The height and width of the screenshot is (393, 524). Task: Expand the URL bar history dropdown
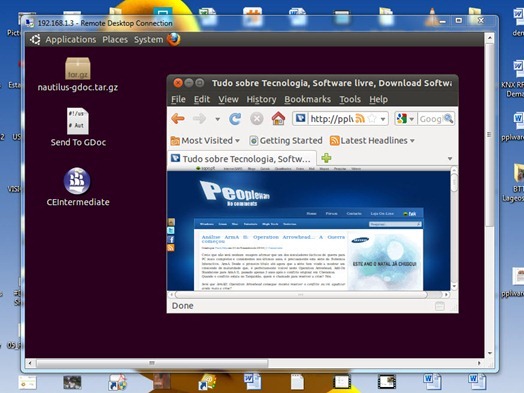(383, 119)
